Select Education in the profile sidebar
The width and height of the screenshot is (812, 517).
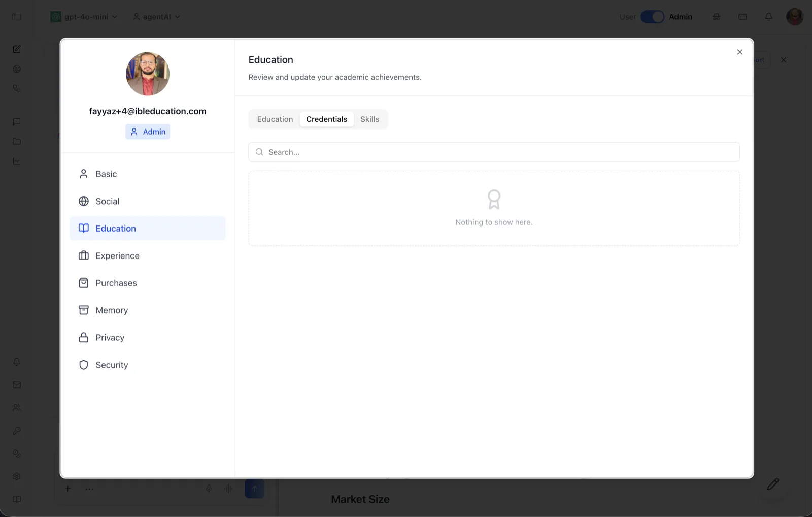coord(148,229)
